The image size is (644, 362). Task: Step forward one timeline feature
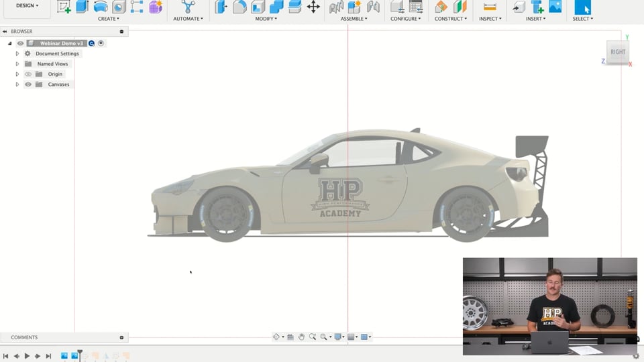coord(38,356)
